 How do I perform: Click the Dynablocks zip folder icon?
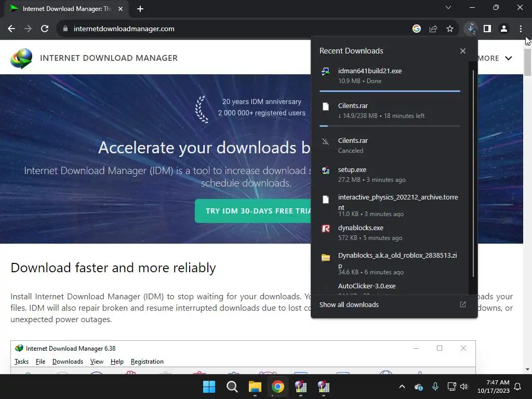pos(326,258)
